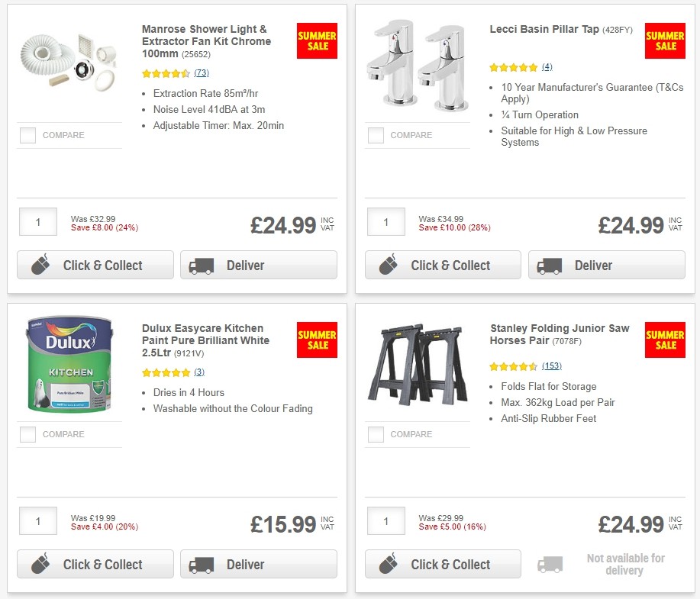The height and width of the screenshot is (599, 700).
Task: Enable COMPARE for Dulux Easycare Kitchen Paint
Action: [x=27, y=434]
